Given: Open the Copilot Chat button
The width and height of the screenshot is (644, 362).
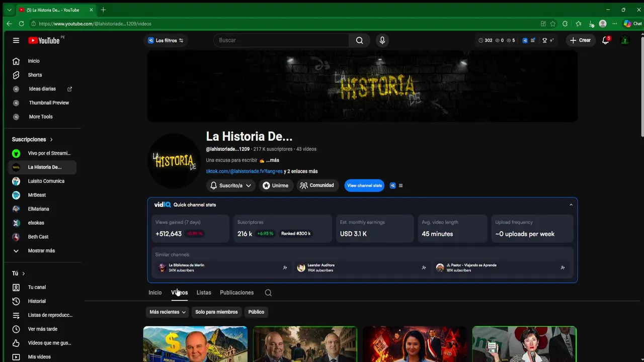Looking at the screenshot, I should click(632, 24).
